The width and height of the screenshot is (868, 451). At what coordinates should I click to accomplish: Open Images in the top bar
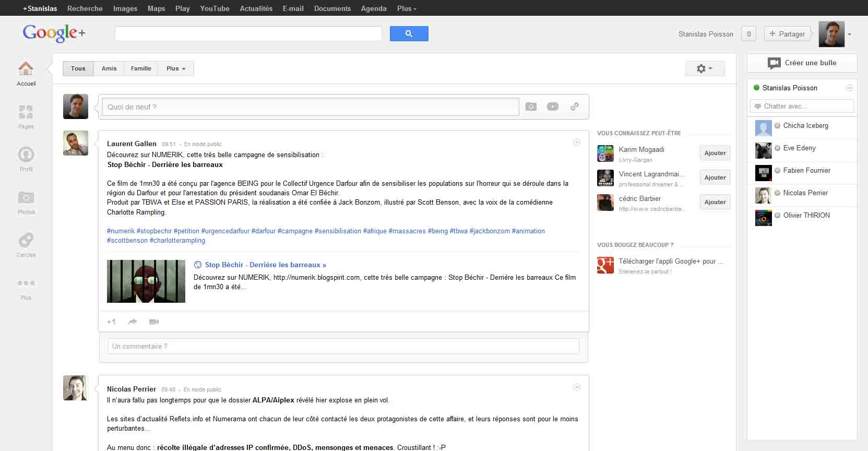(125, 8)
